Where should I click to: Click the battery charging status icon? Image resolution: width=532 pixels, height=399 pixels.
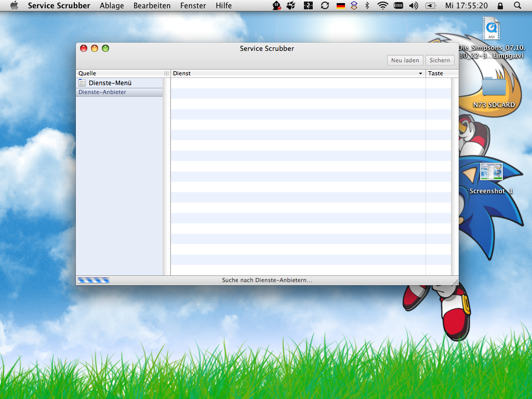click(430, 5)
